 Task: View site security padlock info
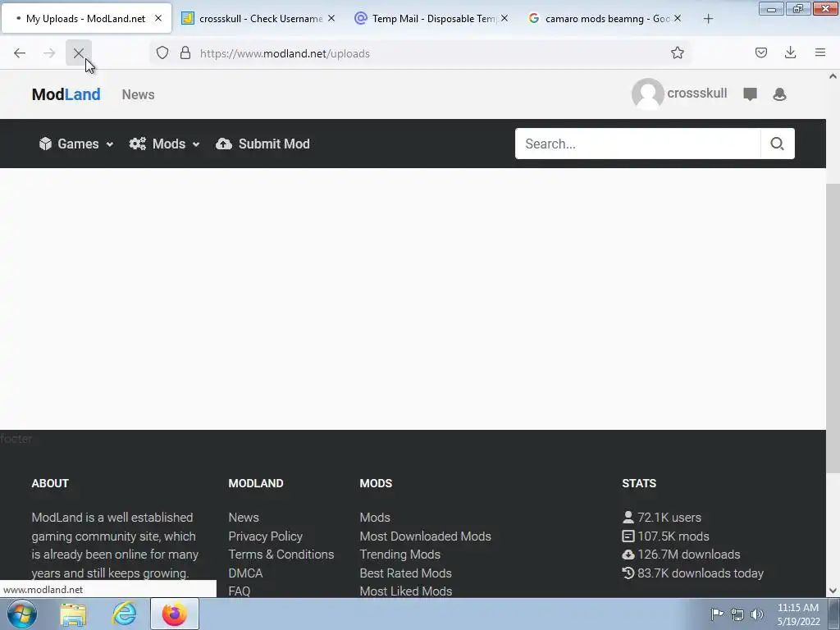[185, 53]
